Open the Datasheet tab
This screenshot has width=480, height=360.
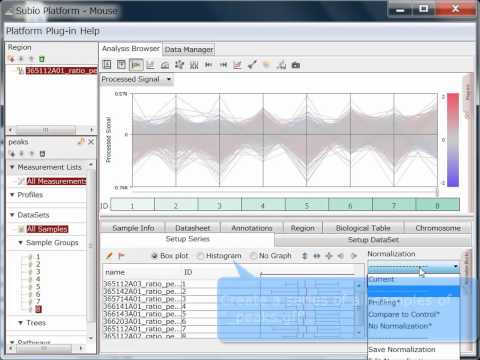[193, 228]
